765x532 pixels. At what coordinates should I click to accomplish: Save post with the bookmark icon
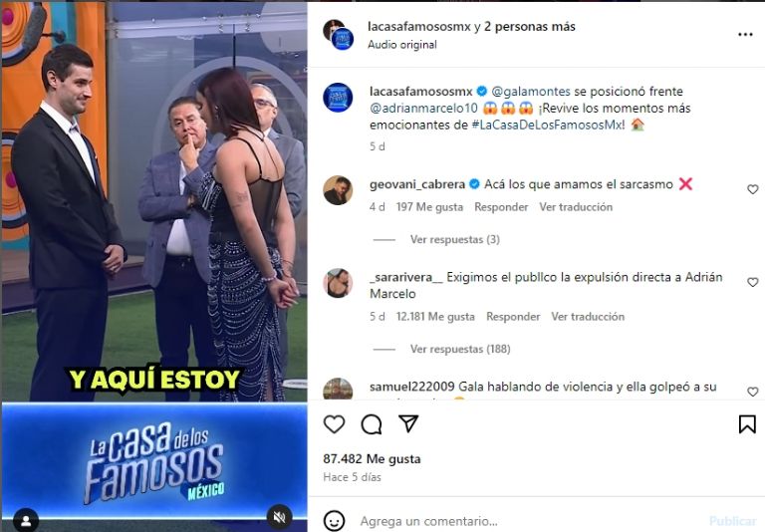[x=747, y=424]
